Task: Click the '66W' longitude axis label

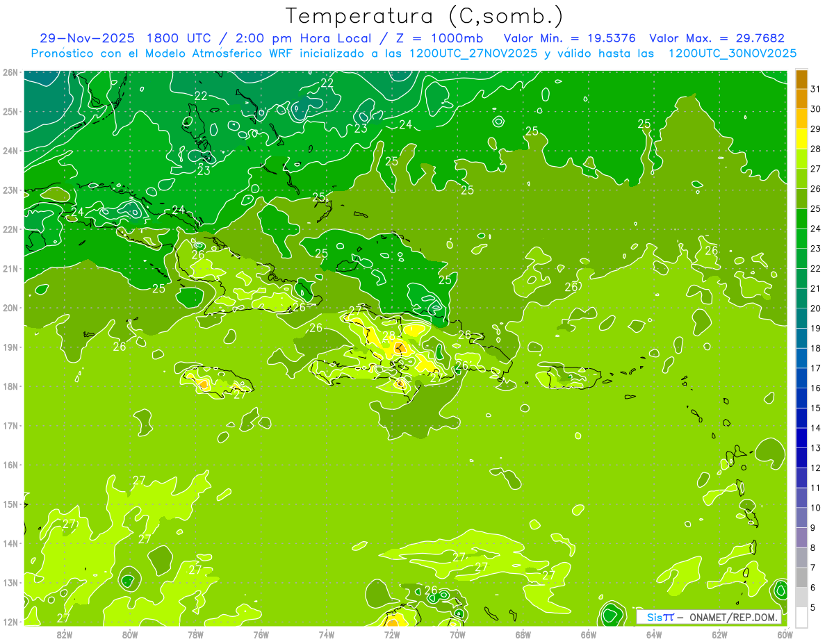Action: click(589, 635)
